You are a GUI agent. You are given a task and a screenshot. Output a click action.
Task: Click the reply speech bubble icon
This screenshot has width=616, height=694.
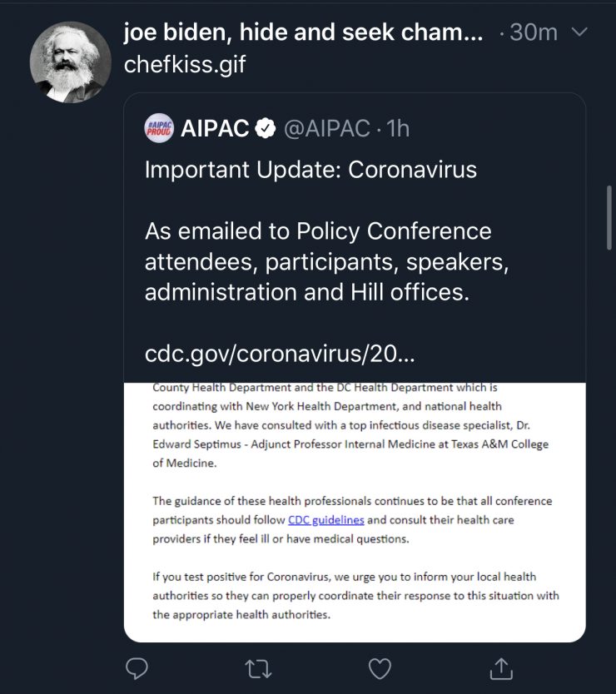[x=136, y=667]
